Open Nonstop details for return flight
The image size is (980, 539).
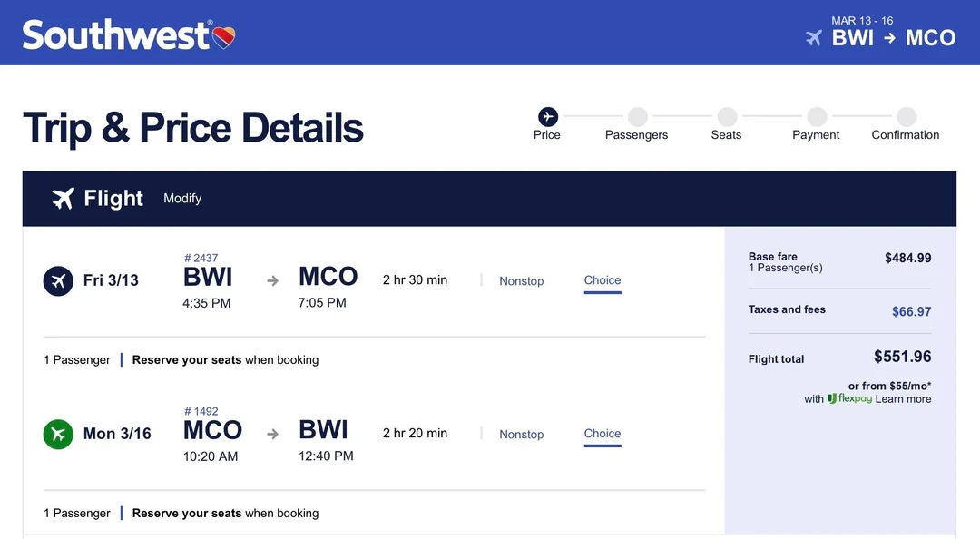pyautogui.click(x=521, y=435)
